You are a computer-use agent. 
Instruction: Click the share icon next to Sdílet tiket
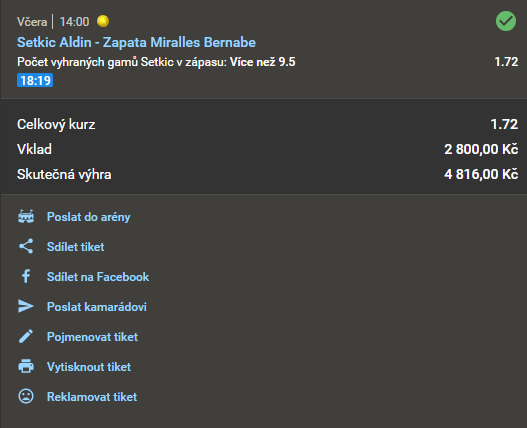tap(26, 246)
